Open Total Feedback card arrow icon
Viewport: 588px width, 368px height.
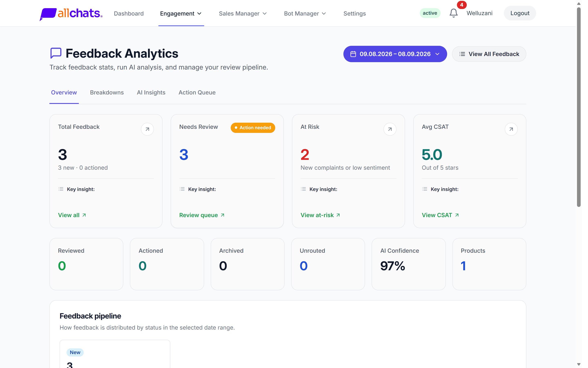coord(147,129)
